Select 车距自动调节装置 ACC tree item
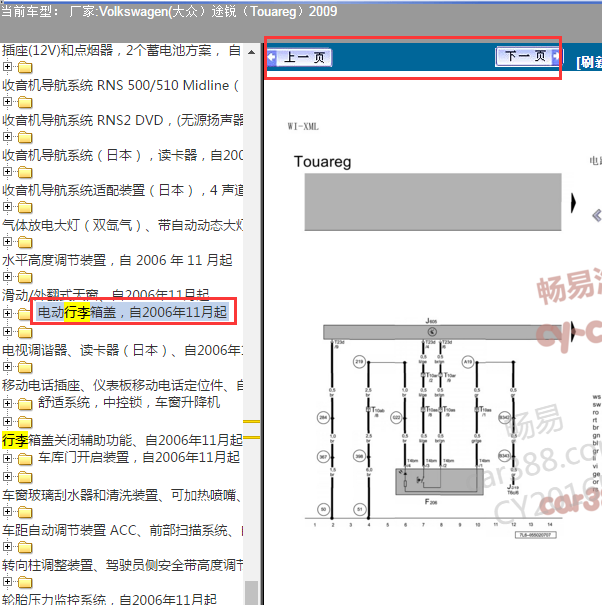The width and height of the screenshot is (602, 605). pos(122,530)
